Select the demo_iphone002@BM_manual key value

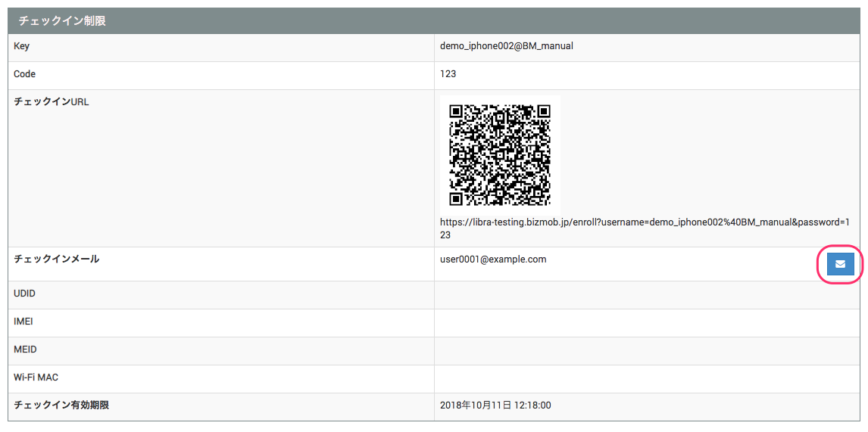tap(506, 46)
